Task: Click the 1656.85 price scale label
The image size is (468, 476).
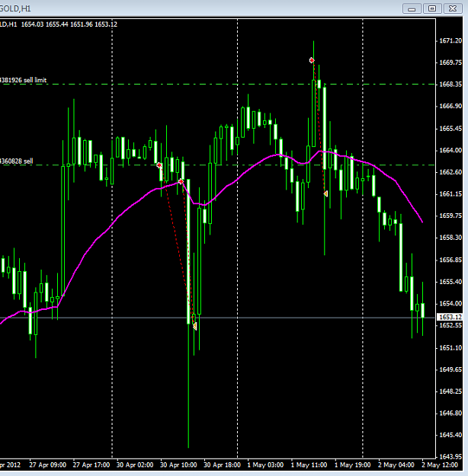Action: tap(450, 260)
